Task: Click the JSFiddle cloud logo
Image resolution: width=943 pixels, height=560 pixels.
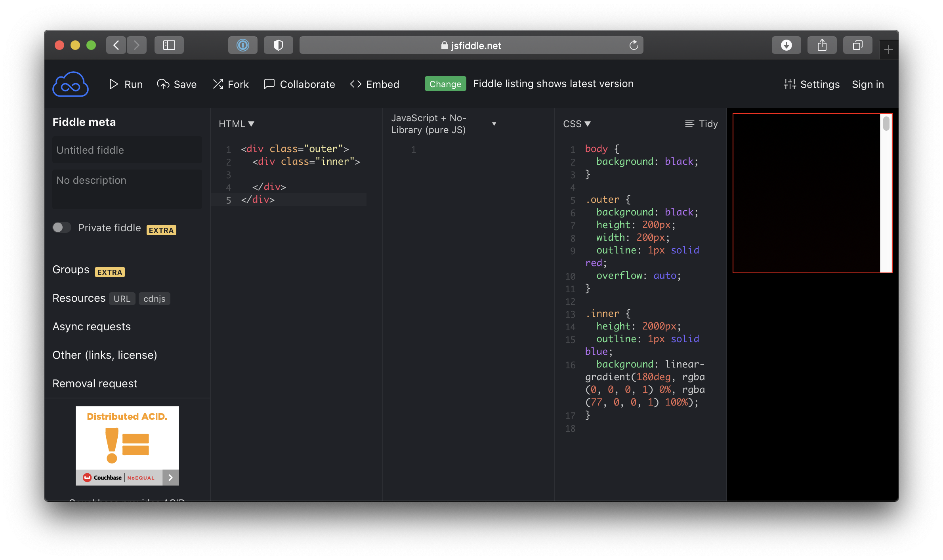Action: click(x=70, y=84)
